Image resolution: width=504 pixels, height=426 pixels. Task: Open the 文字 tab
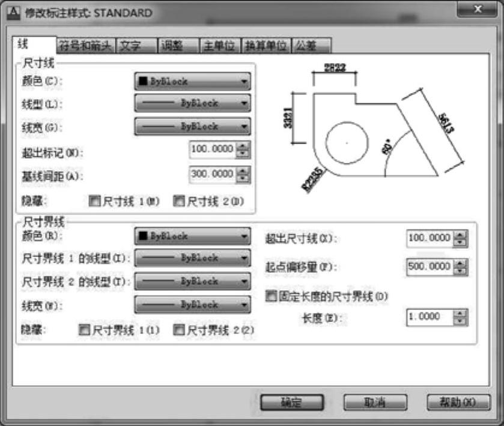click(136, 45)
